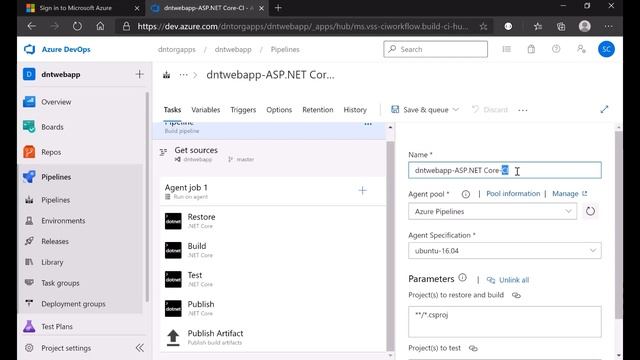Click the plus icon beside dntwebapp project
This screenshot has height=360, width=640.
pyautogui.click(x=140, y=74)
